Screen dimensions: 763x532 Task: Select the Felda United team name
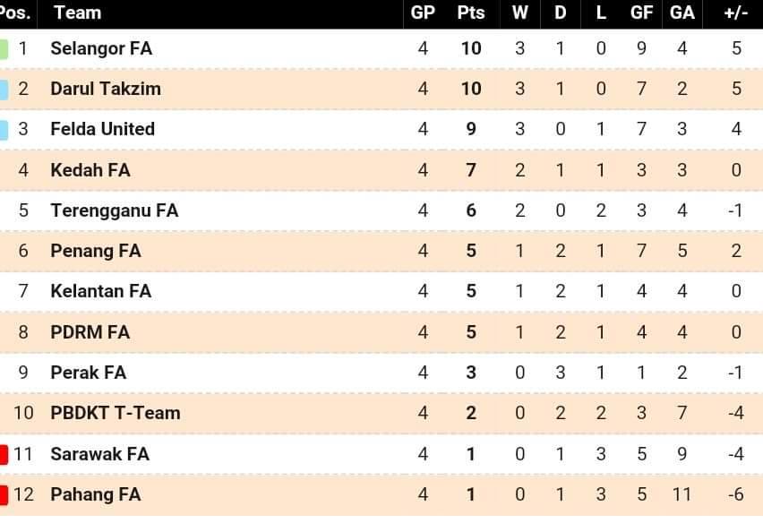103,130
